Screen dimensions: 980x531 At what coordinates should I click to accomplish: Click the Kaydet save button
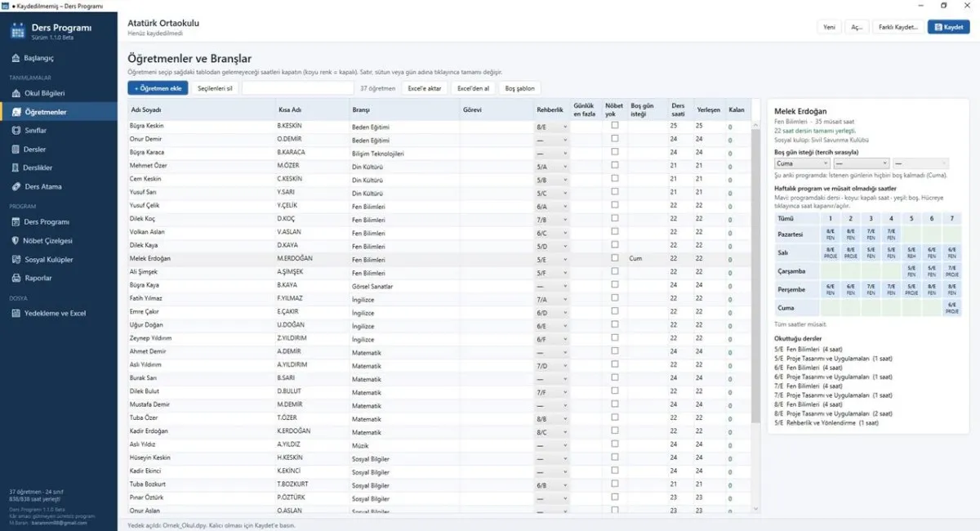[x=948, y=27]
